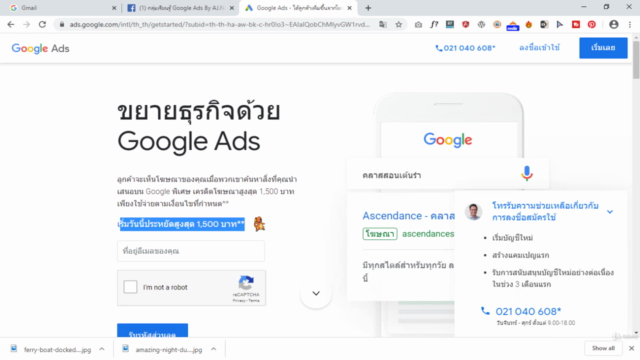Click the WordPress extension icon
640x360 pixels.
(481, 24)
